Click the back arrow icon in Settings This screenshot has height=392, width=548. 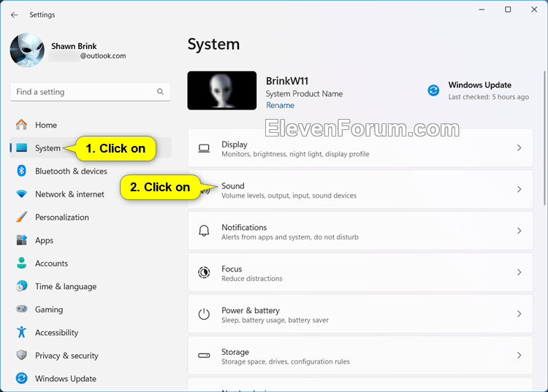coord(14,15)
